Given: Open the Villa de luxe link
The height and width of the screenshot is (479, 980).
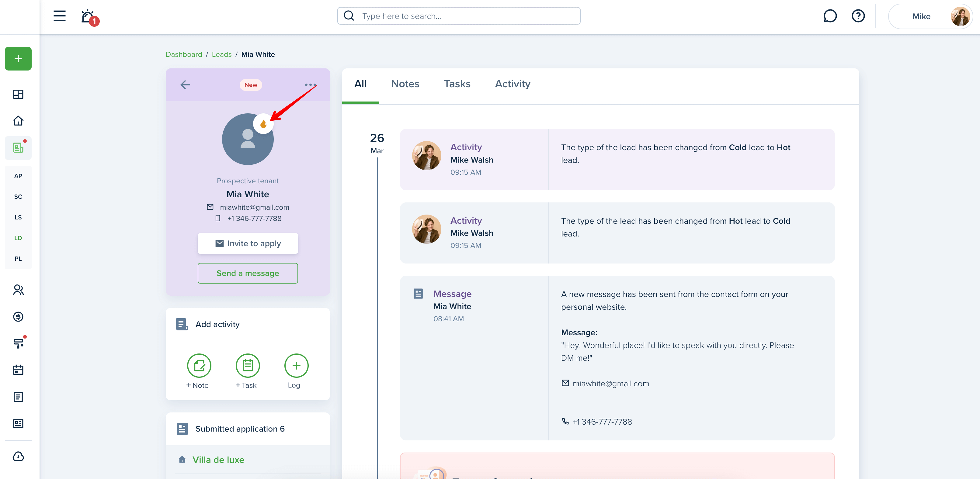Looking at the screenshot, I should tap(218, 460).
